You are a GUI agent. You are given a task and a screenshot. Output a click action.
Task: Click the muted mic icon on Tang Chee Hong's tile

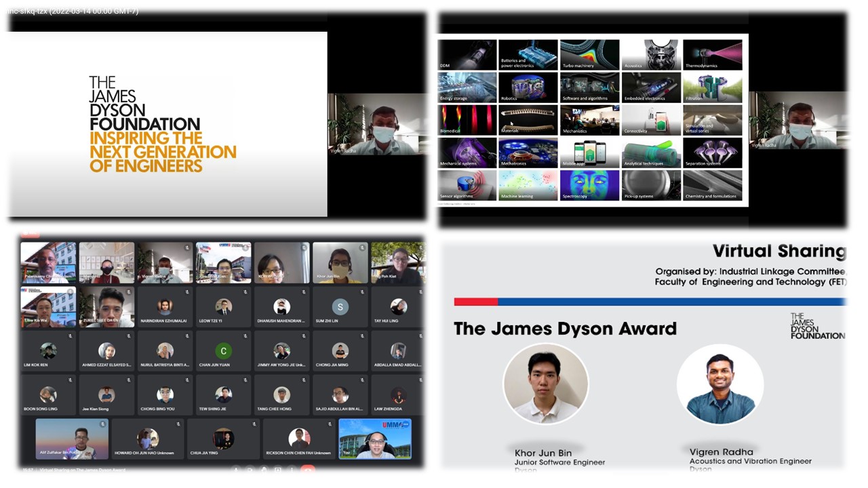coord(304,380)
